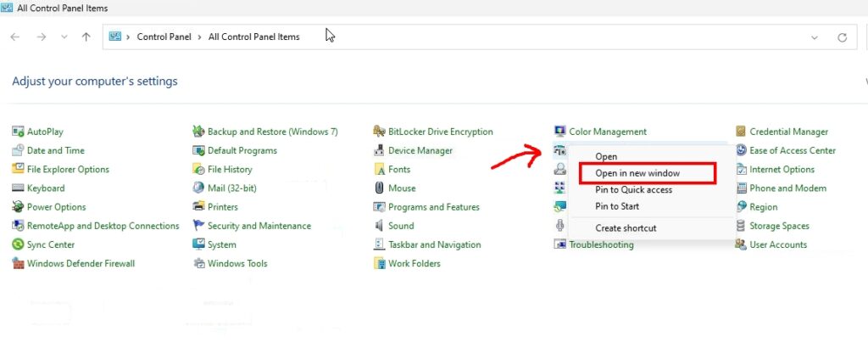Click the RemoteApp and Desktop Connections icon
Screen dimensions: 868x348
(19, 226)
